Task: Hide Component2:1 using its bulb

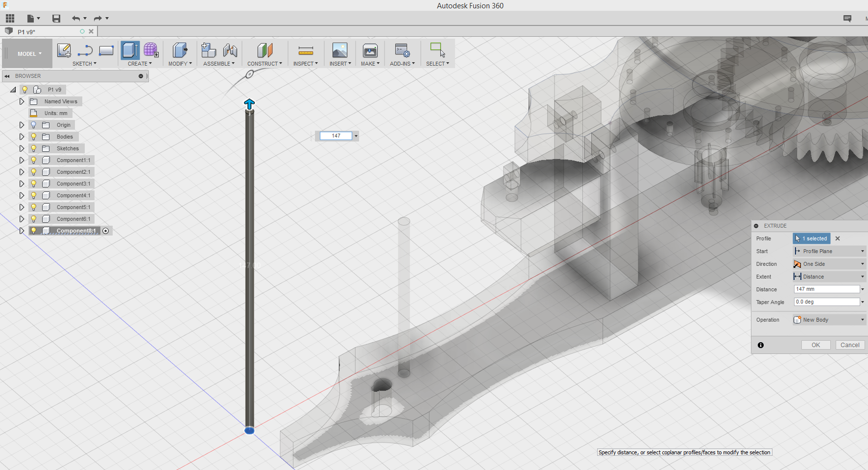Action: click(x=34, y=172)
